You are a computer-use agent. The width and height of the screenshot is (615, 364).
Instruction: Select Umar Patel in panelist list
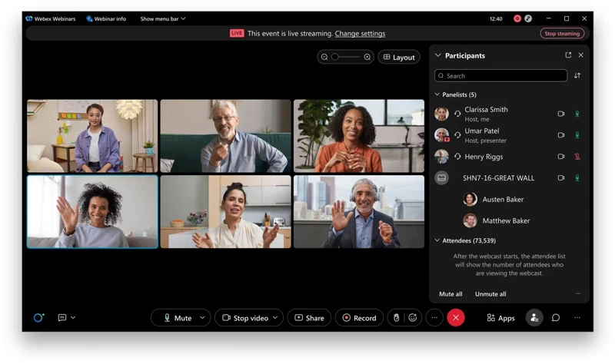click(509, 135)
